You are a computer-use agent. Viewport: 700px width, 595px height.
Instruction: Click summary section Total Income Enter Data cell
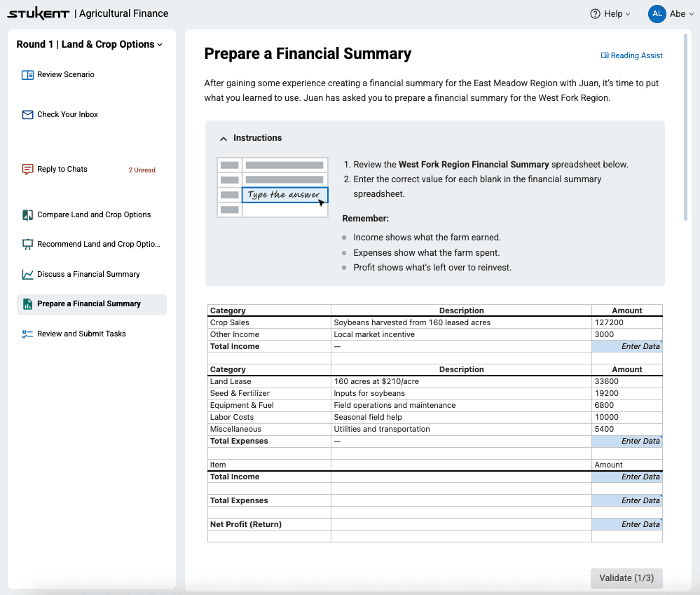(627, 477)
